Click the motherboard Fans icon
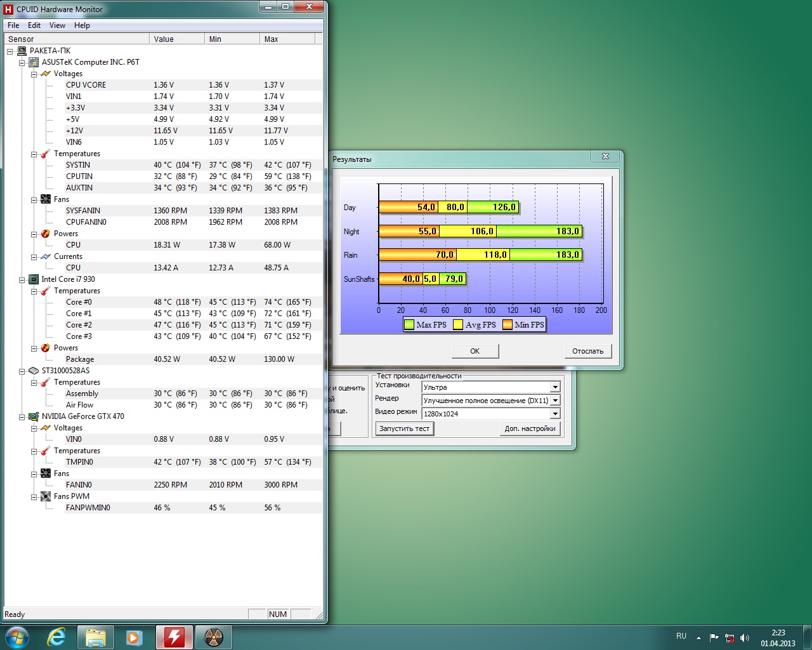 (46, 199)
